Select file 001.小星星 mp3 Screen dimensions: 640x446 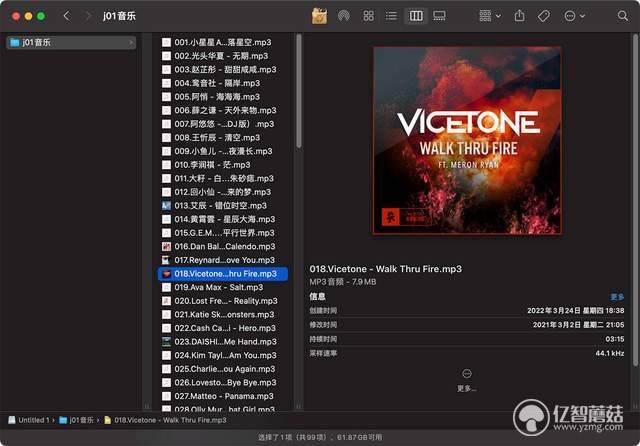[x=223, y=42]
